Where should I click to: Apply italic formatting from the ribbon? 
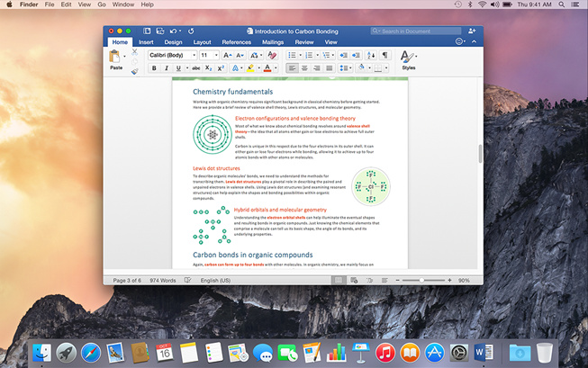click(166, 68)
